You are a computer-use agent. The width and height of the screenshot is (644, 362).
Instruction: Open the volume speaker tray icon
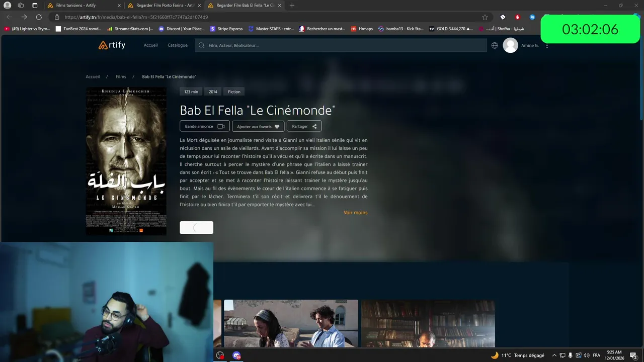587,355
